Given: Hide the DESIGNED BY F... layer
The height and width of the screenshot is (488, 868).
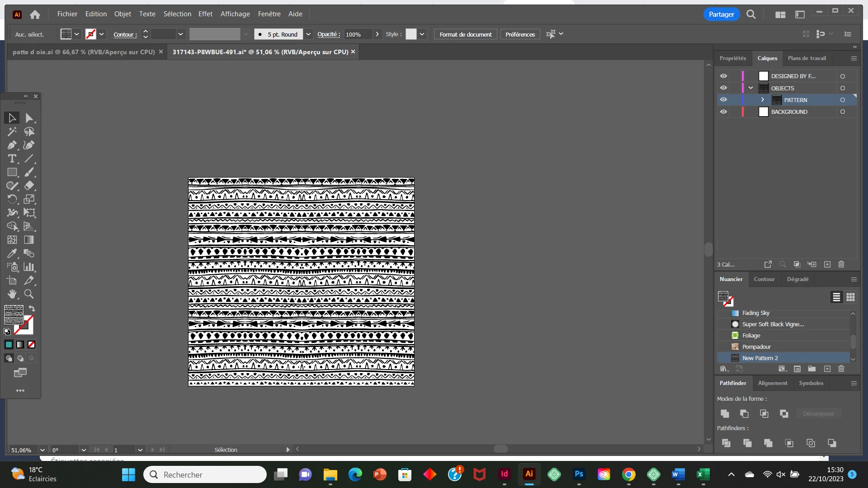Looking at the screenshot, I should coord(723,76).
